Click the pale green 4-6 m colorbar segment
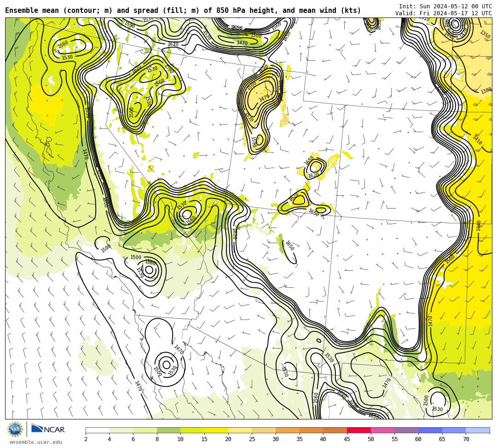Image resolution: width=497 pixels, height=448 pixels. pyautogui.click(x=121, y=430)
